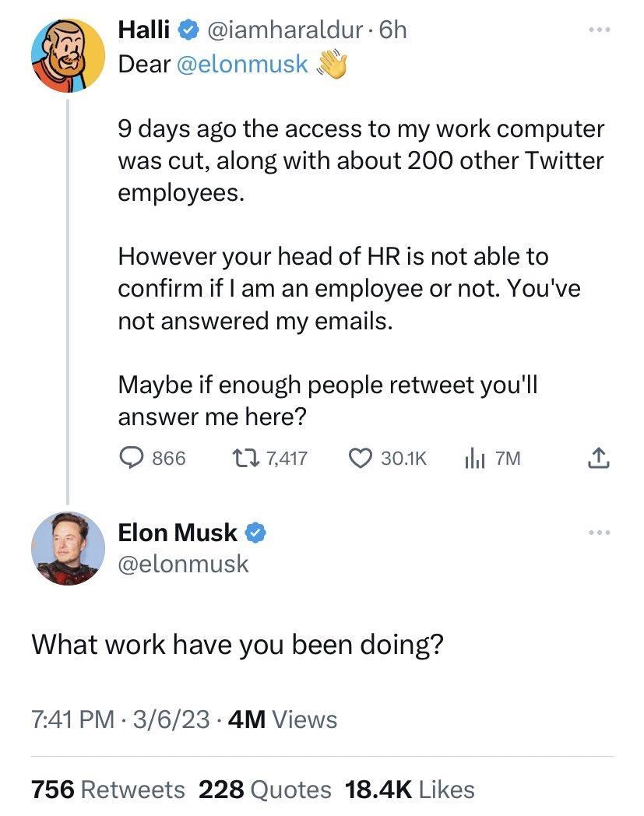The height and width of the screenshot is (816, 644).
Task: View the 756 Retweets list
Action: tap(107, 789)
